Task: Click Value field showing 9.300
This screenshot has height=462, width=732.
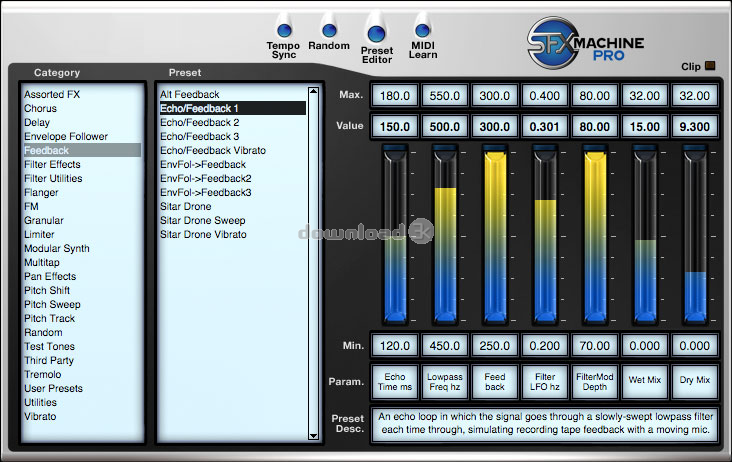Action: click(695, 126)
